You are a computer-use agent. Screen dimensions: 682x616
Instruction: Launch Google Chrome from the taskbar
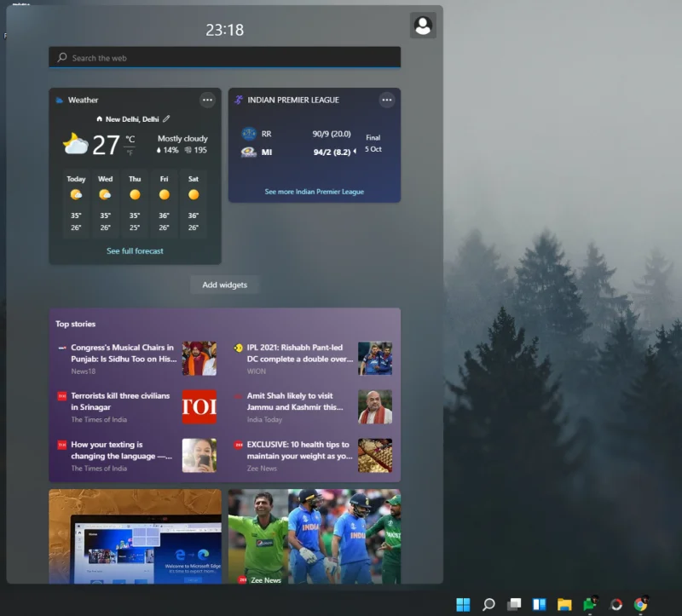pos(640,603)
